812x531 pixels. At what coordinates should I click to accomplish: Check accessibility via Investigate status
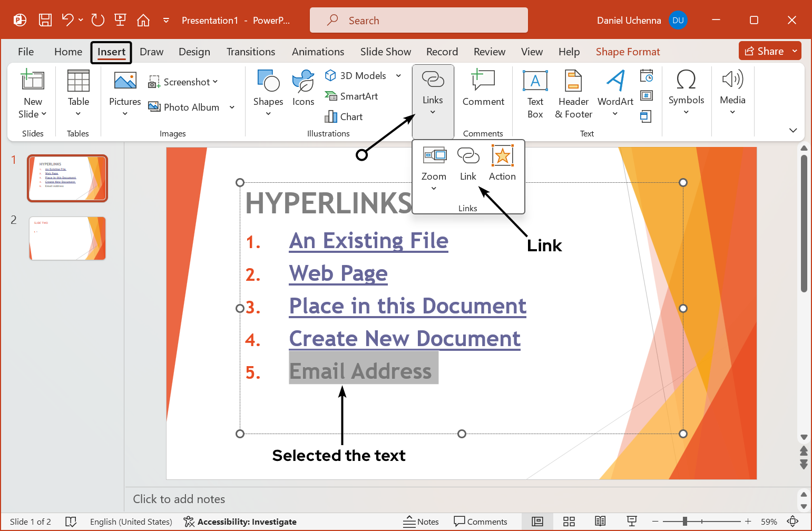click(240, 522)
